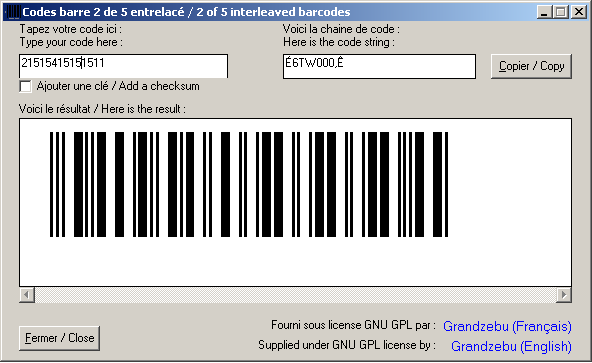Click the Copier / Copy button
592x363 pixels.
(531, 66)
